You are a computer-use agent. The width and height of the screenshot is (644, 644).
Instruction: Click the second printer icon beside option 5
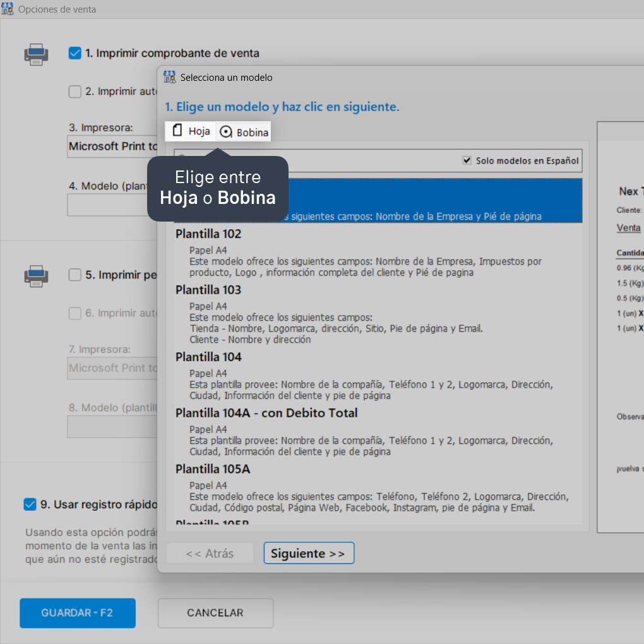[36, 276]
